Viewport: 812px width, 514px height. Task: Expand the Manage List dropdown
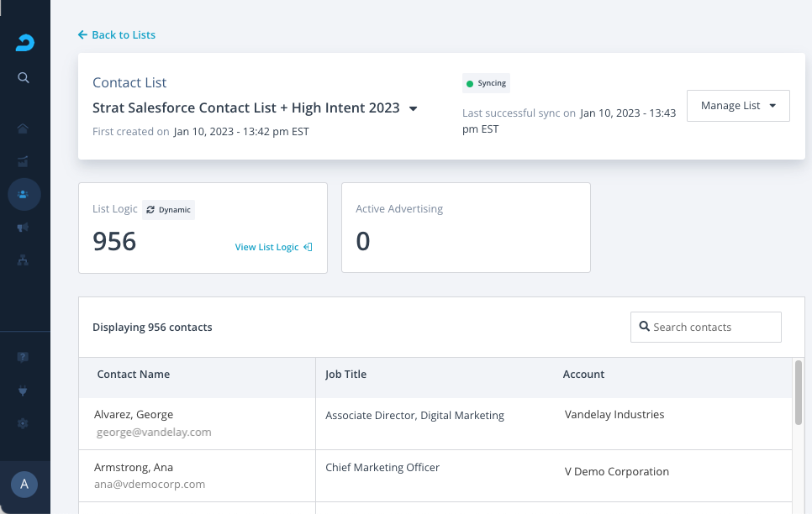[x=737, y=106]
